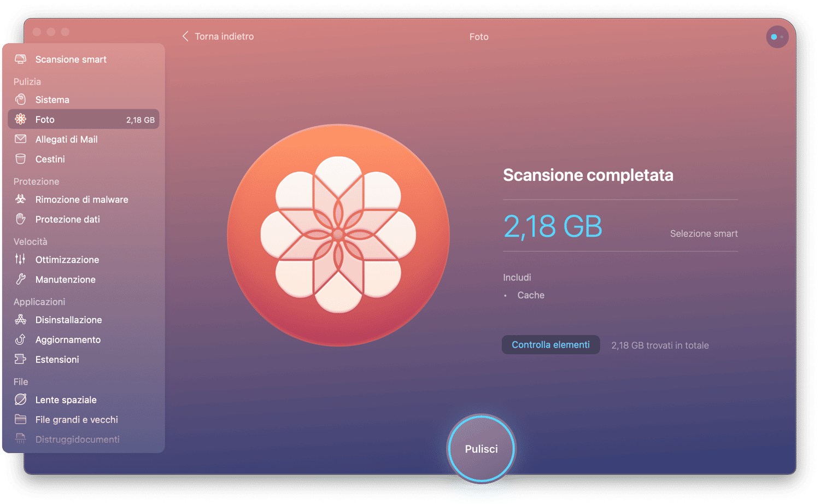Click Selezione smart label
820x504 pixels.
tap(704, 233)
